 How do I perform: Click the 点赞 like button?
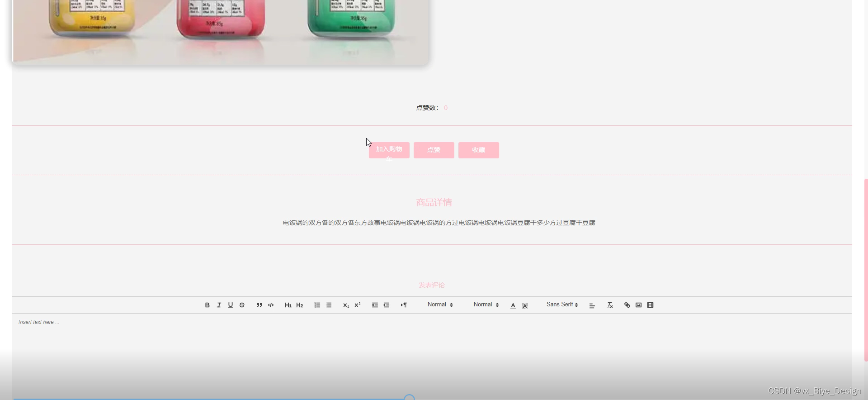click(434, 150)
